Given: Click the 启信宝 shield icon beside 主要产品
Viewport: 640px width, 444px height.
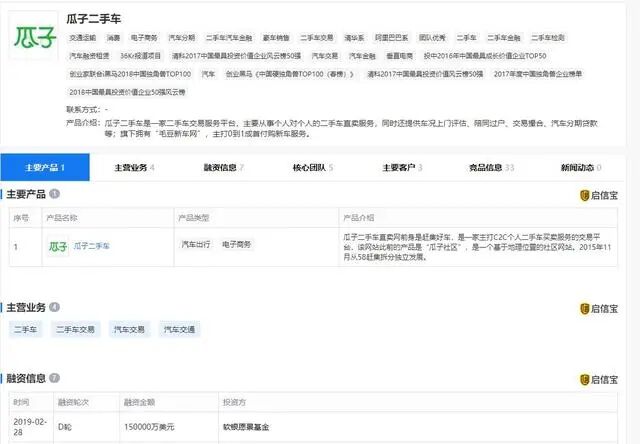Looking at the screenshot, I should coord(584,195).
